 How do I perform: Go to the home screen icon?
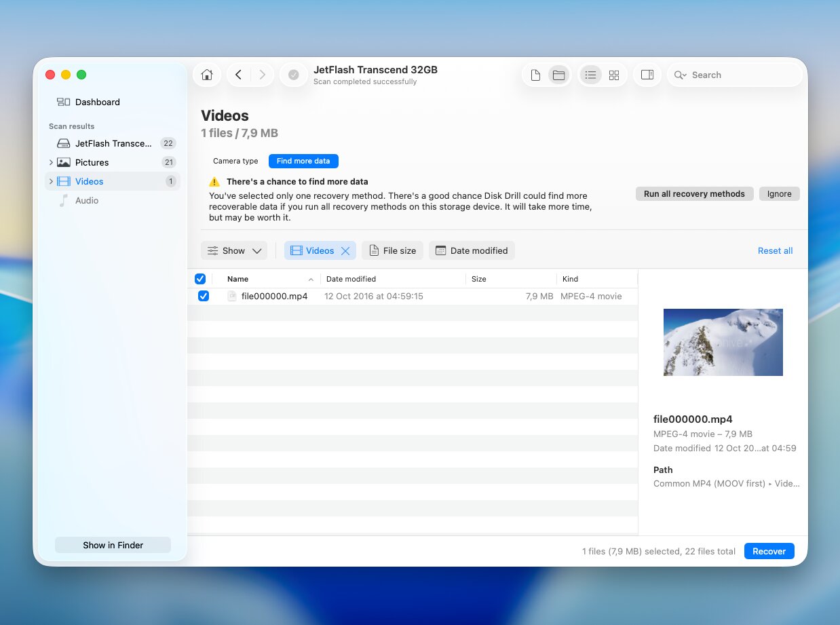click(207, 75)
